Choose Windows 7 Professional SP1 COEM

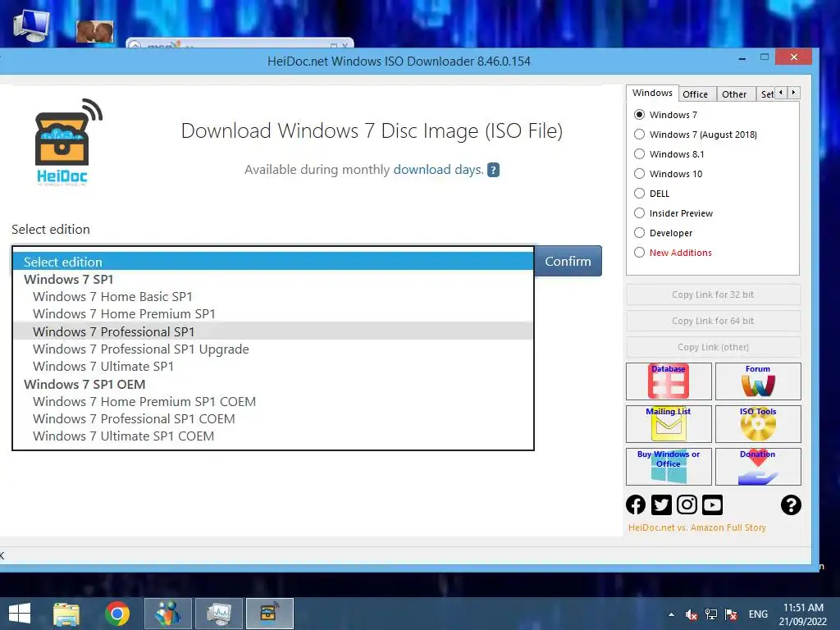273,419
